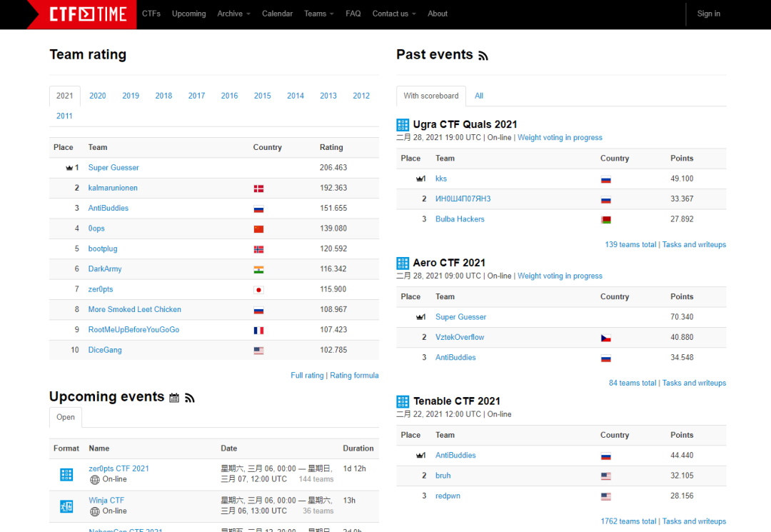
Task: Switch to 2012 rating tab
Action: 361,96
